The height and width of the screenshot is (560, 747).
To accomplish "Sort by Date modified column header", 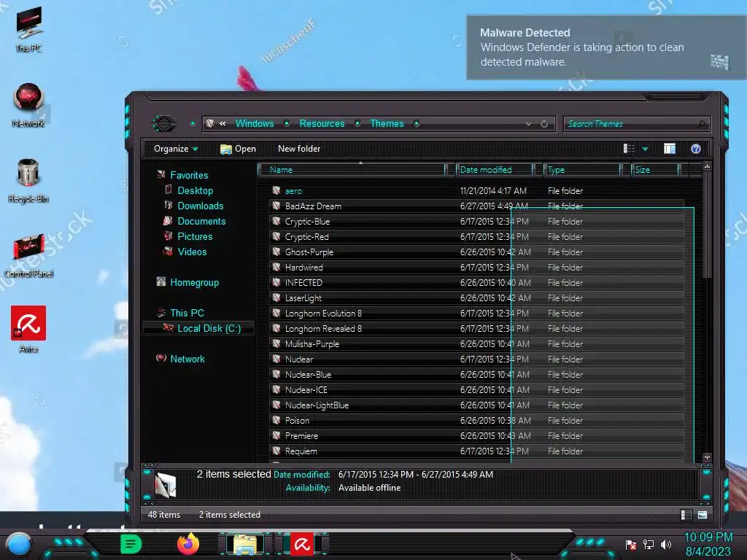I will pyautogui.click(x=495, y=169).
